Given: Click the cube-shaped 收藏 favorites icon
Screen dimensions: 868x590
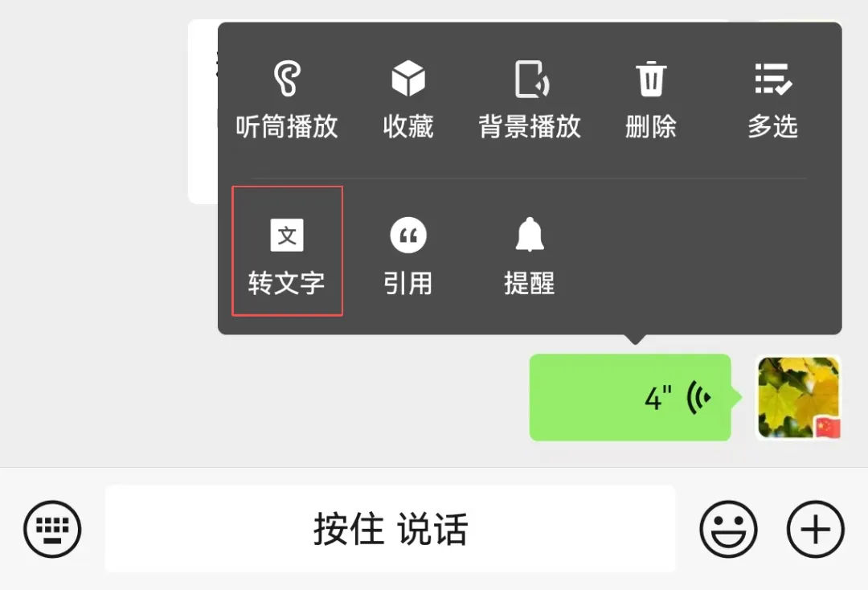Looking at the screenshot, I should (408, 78).
